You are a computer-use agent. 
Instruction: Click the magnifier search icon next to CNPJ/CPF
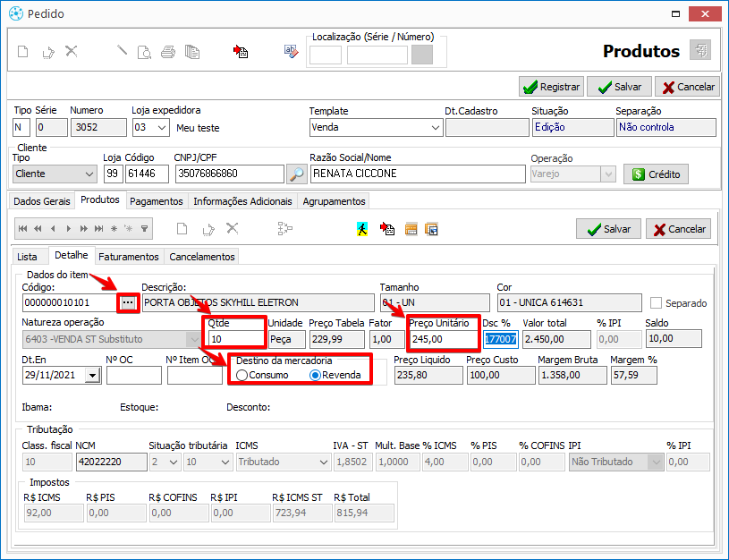tap(297, 174)
